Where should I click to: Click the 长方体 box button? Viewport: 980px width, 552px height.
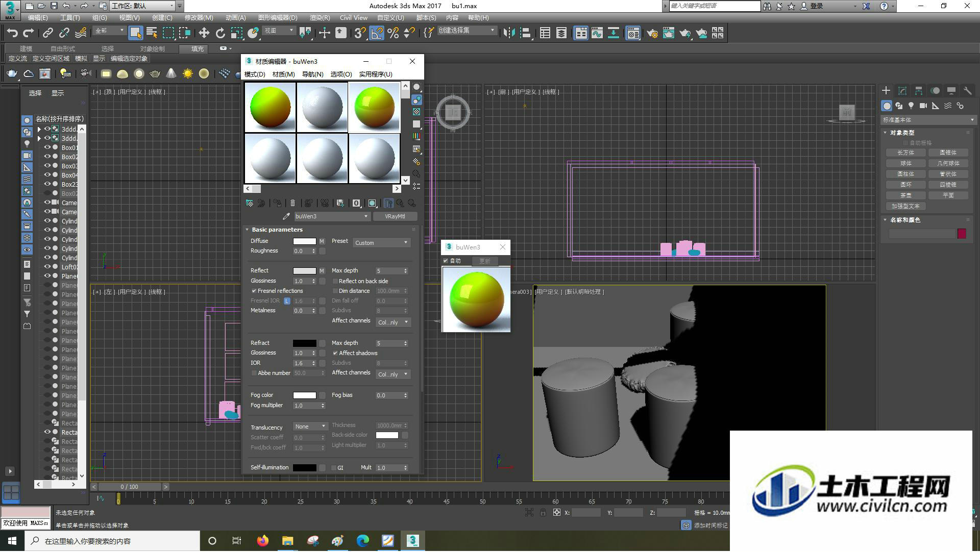click(906, 153)
